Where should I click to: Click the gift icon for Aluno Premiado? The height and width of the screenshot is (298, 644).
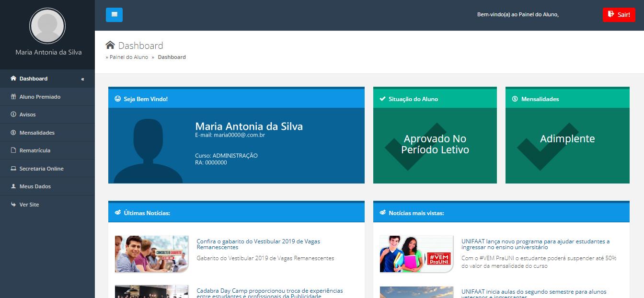(13, 97)
